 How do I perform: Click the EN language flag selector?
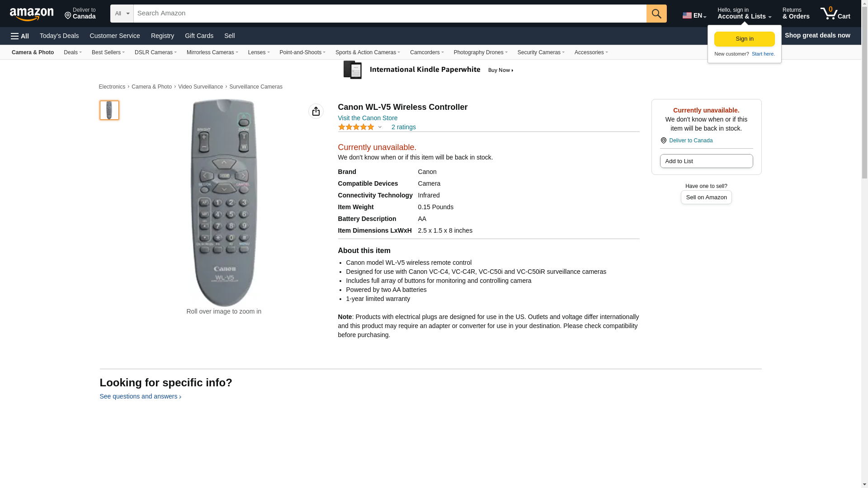tap(694, 15)
